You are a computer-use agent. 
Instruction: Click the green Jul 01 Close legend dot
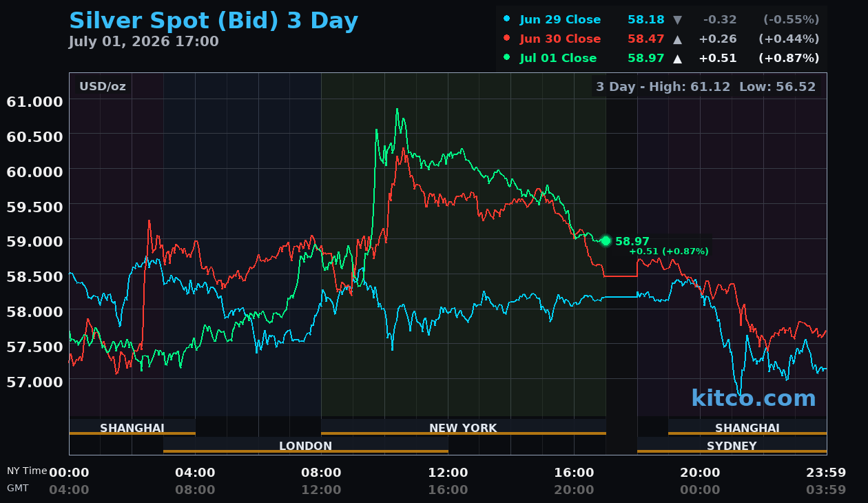(x=507, y=57)
